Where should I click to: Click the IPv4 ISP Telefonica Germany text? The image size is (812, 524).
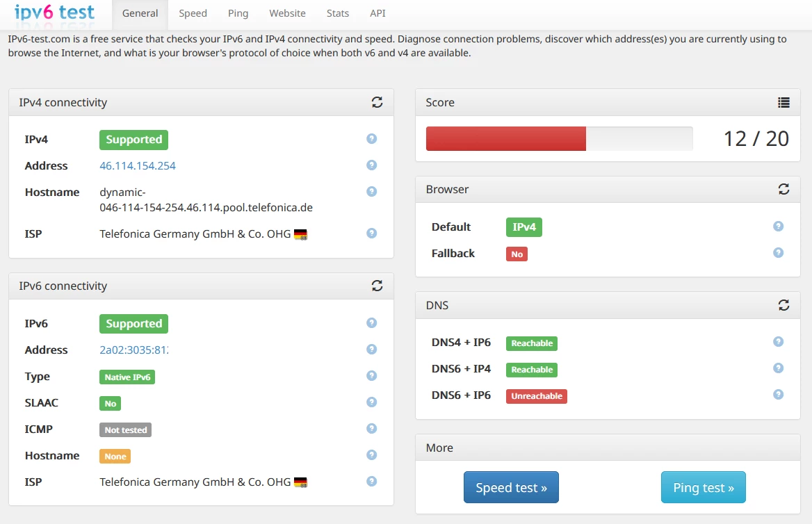[x=195, y=234]
